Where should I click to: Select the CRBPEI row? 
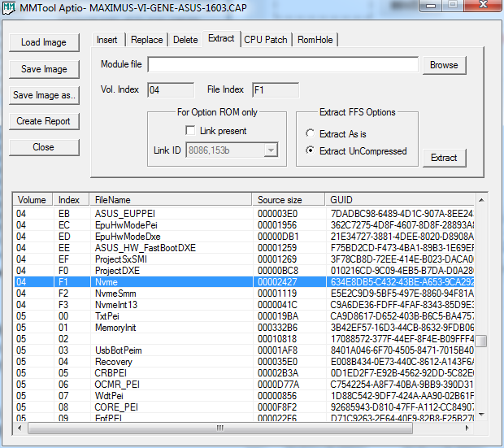[244, 373]
